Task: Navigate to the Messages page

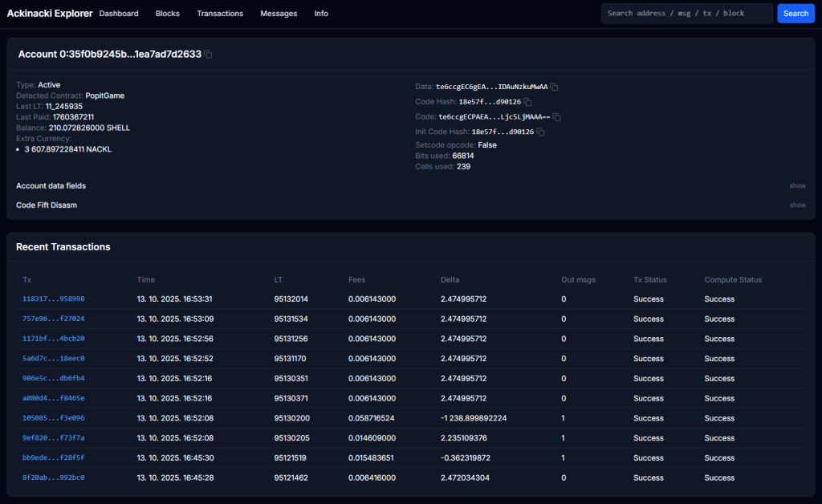Action: coord(279,14)
